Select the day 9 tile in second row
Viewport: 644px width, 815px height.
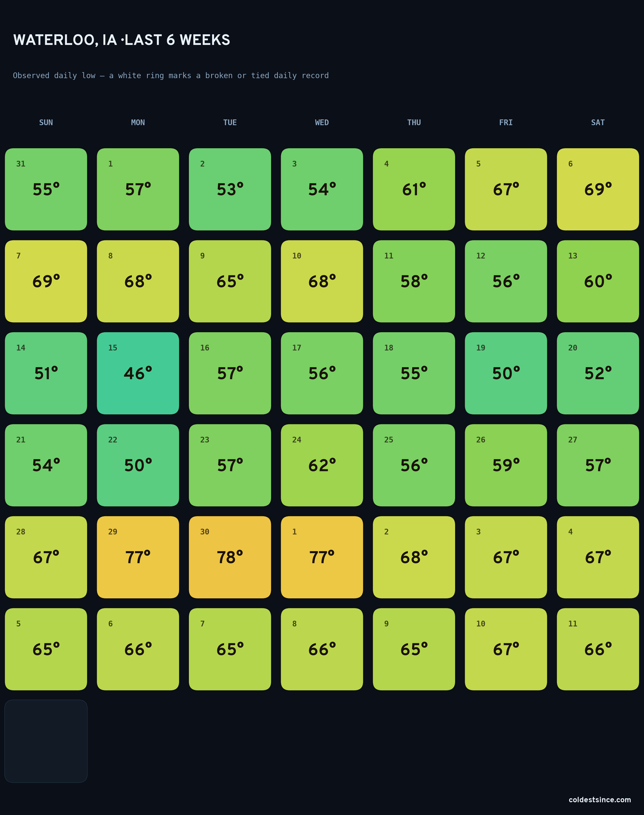point(230,281)
